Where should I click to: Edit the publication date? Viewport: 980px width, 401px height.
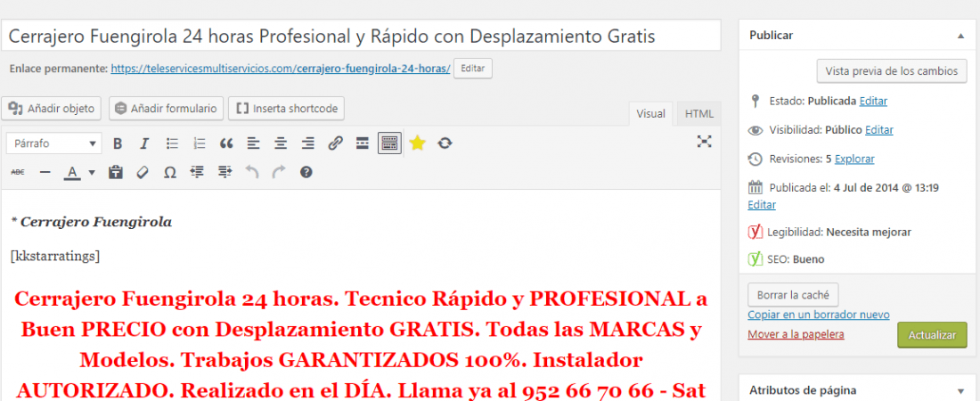click(761, 205)
